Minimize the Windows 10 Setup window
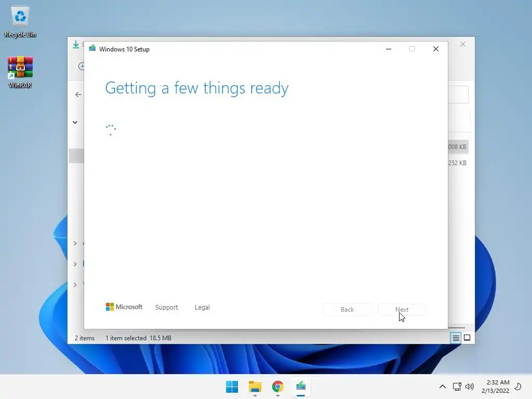The height and width of the screenshot is (399, 532). (389, 49)
